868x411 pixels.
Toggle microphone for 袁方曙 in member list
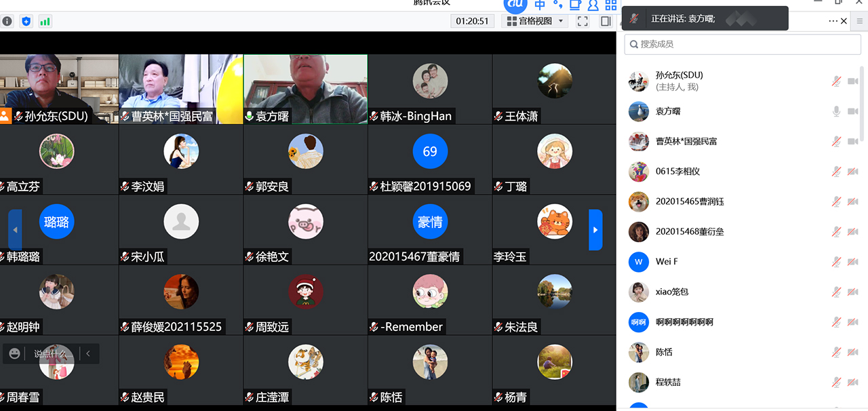pyautogui.click(x=837, y=111)
